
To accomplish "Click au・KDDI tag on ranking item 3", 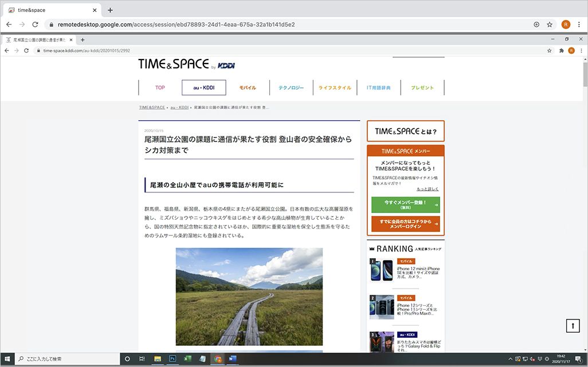I will click(x=407, y=335).
